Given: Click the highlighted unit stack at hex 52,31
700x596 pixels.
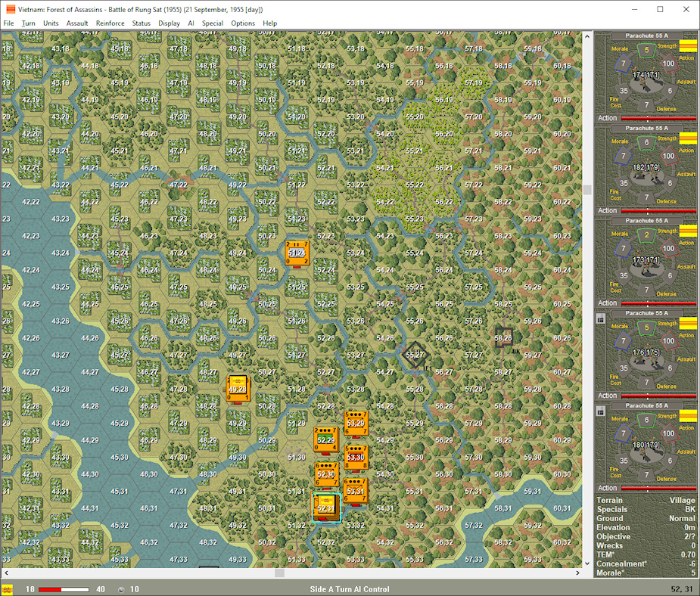Looking at the screenshot, I should [326, 508].
